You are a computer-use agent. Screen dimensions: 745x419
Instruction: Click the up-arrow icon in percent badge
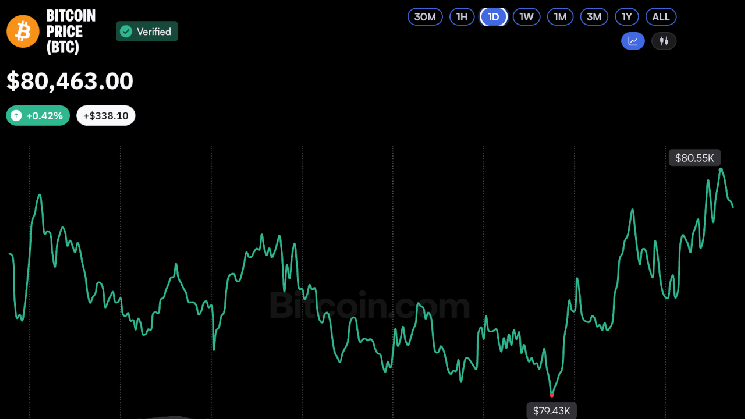17,115
